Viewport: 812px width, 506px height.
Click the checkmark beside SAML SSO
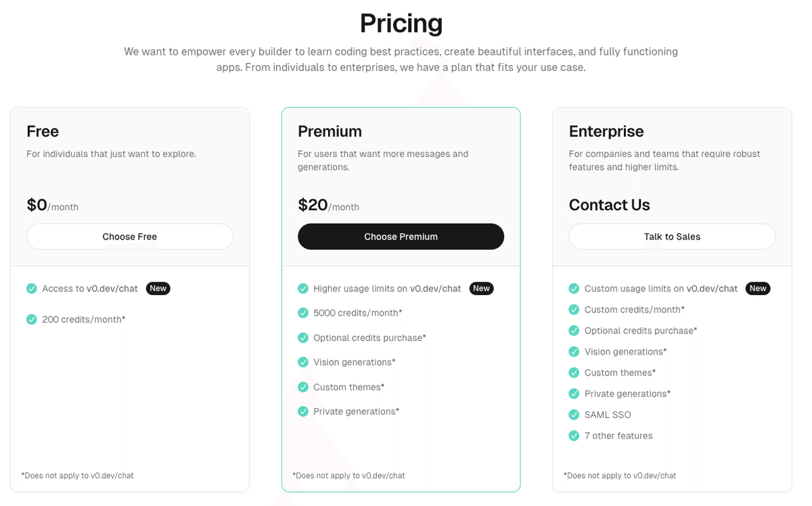pyautogui.click(x=574, y=415)
